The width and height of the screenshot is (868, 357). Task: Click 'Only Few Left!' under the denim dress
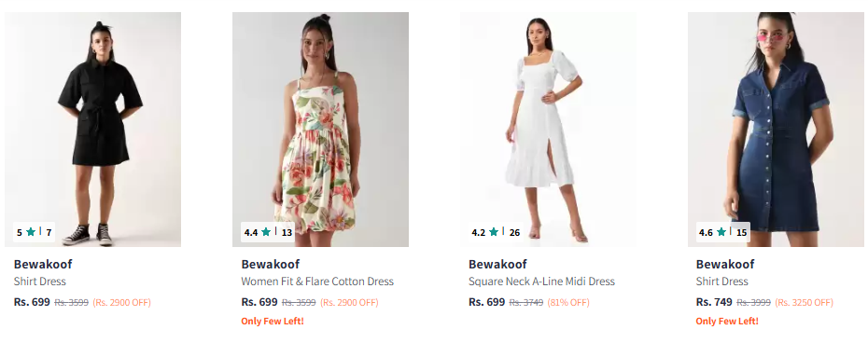point(727,321)
